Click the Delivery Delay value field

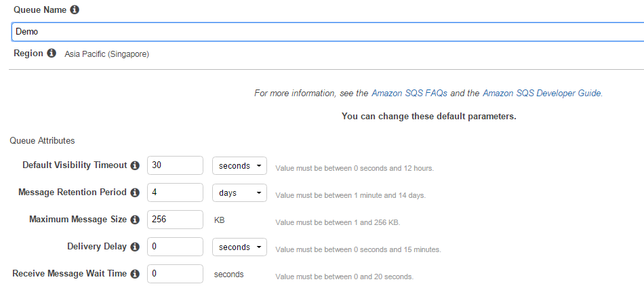tap(175, 247)
